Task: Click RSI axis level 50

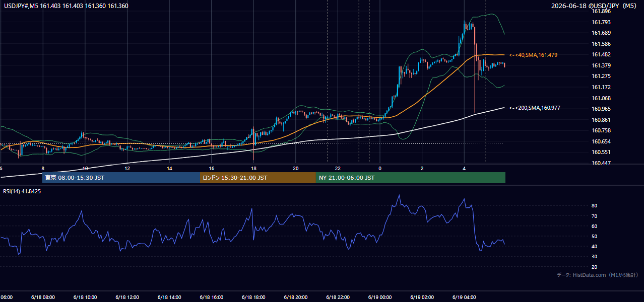Action: pos(594,236)
